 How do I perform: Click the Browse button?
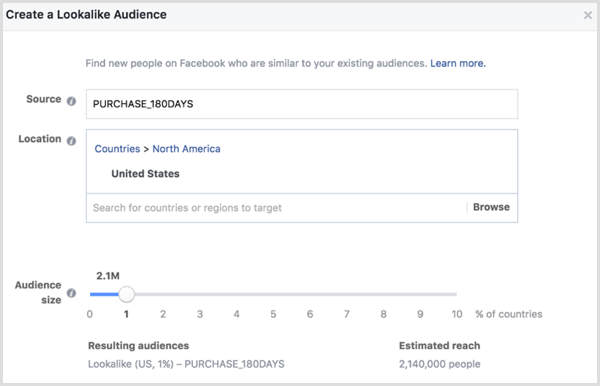pyautogui.click(x=491, y=207)
